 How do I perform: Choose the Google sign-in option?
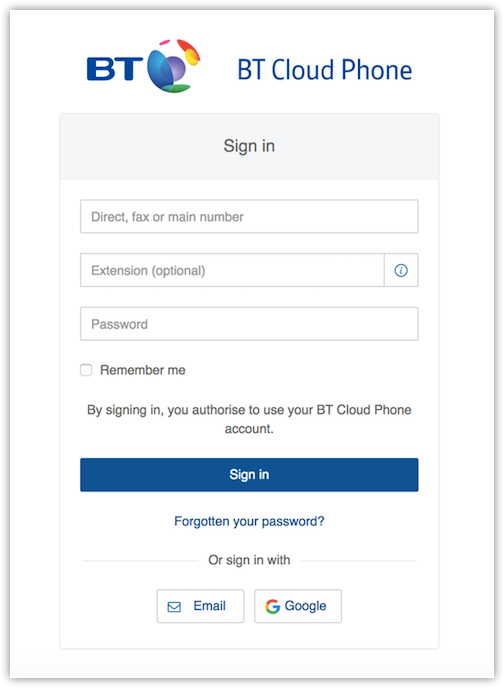tap(298, 606)
